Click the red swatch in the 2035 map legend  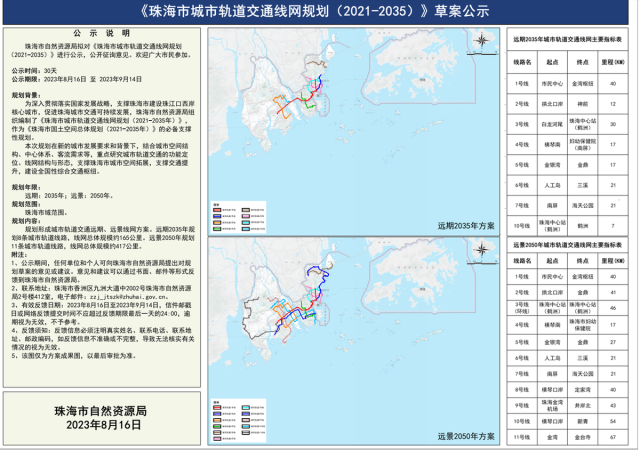tap(217, 210)
